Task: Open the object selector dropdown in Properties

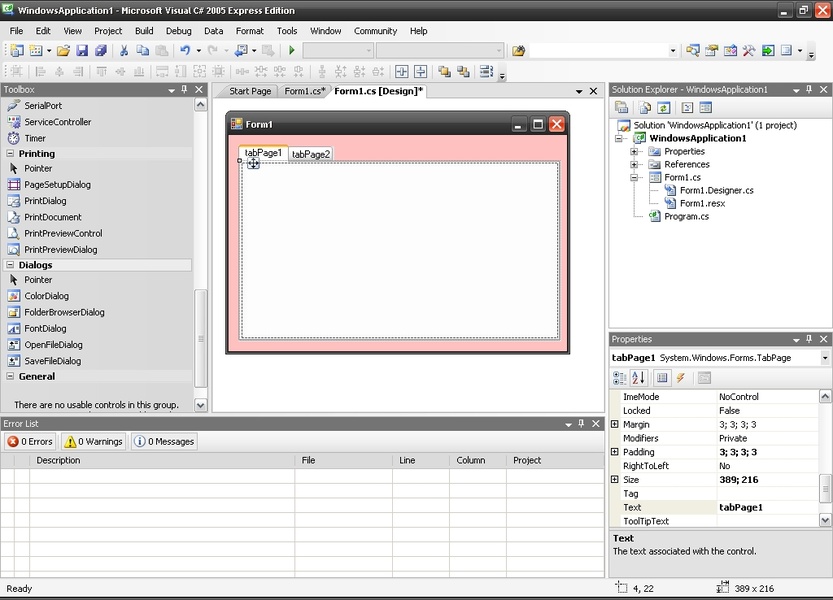Action: click(825, 358)
